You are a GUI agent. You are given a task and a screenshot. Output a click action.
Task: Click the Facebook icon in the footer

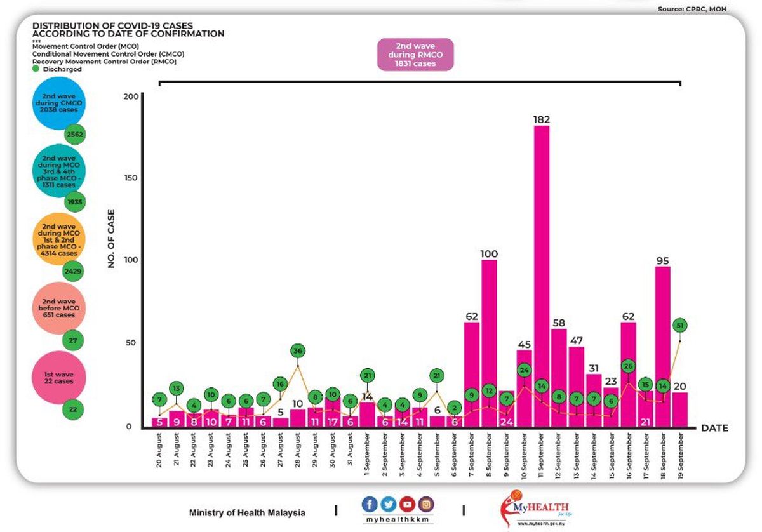tap(370, 505)
